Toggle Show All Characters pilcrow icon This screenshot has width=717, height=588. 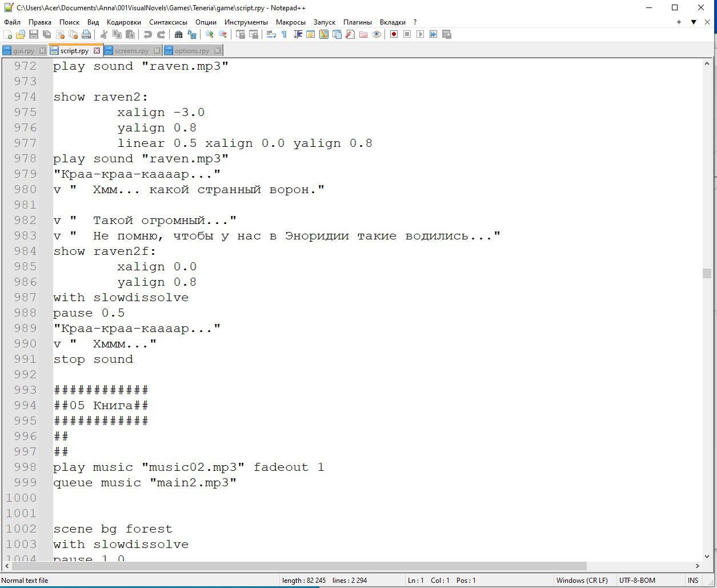coord(285,34)
